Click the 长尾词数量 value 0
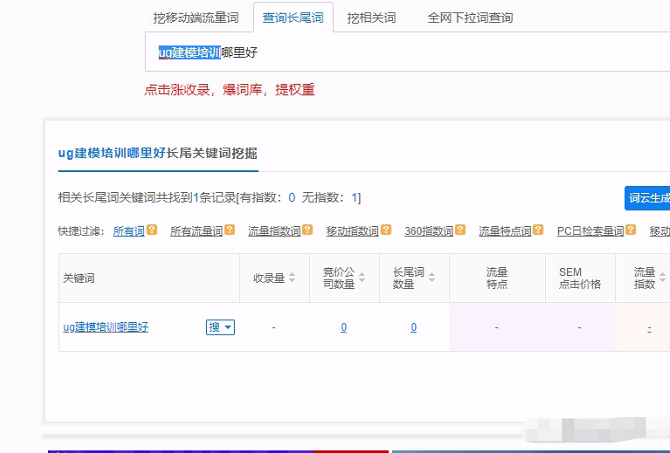Image resolution: width=670 pixels, height=453 pixels. click(414, 327)
